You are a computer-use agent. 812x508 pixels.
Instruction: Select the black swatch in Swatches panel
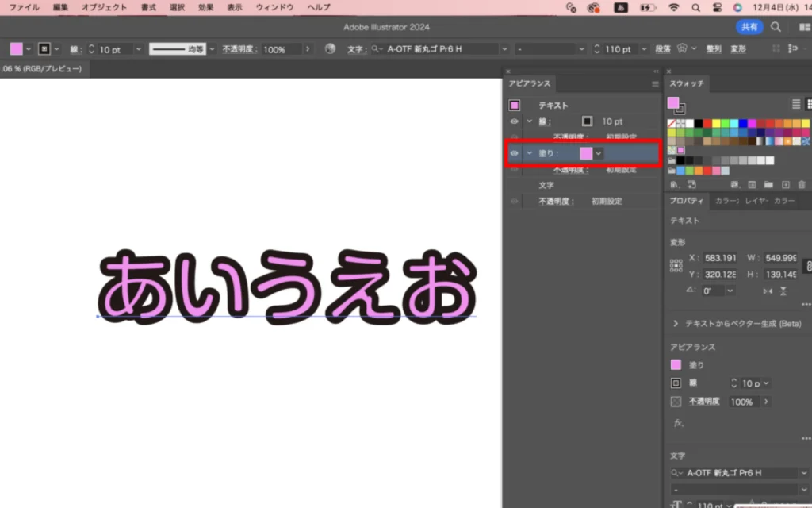(699, 124)
